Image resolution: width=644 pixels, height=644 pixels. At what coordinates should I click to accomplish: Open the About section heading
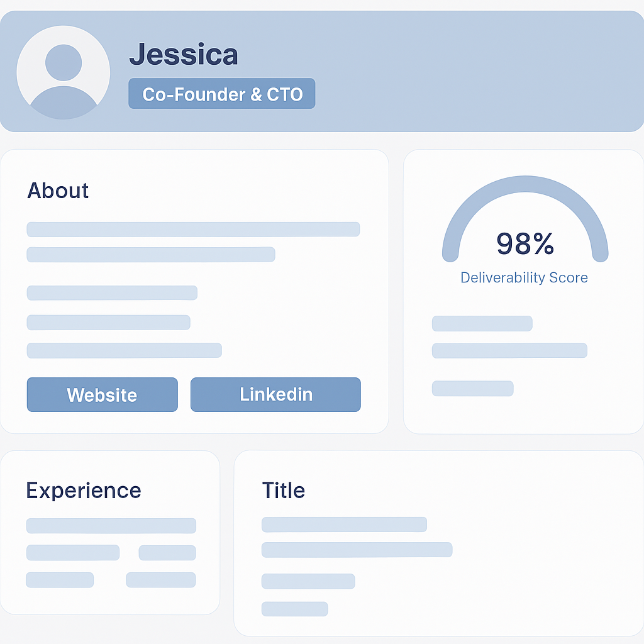[58, 191]
